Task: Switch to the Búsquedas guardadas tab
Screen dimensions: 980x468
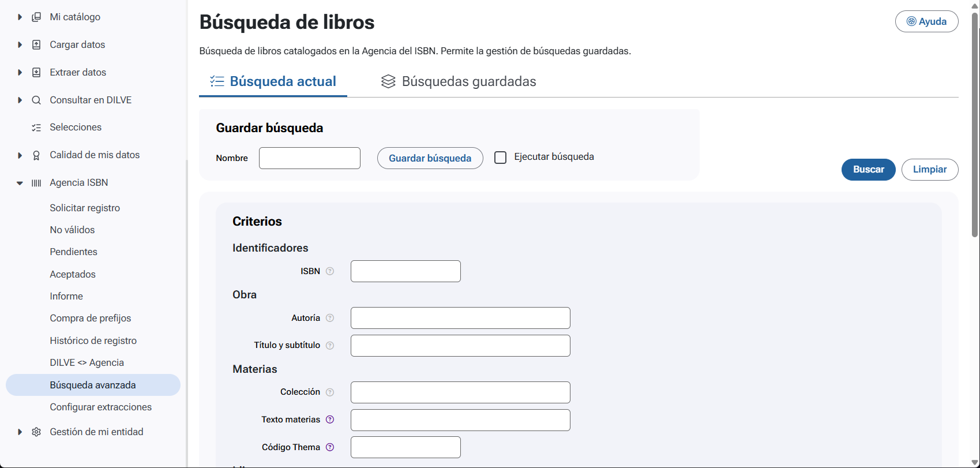Action: [x=459, y=81]
